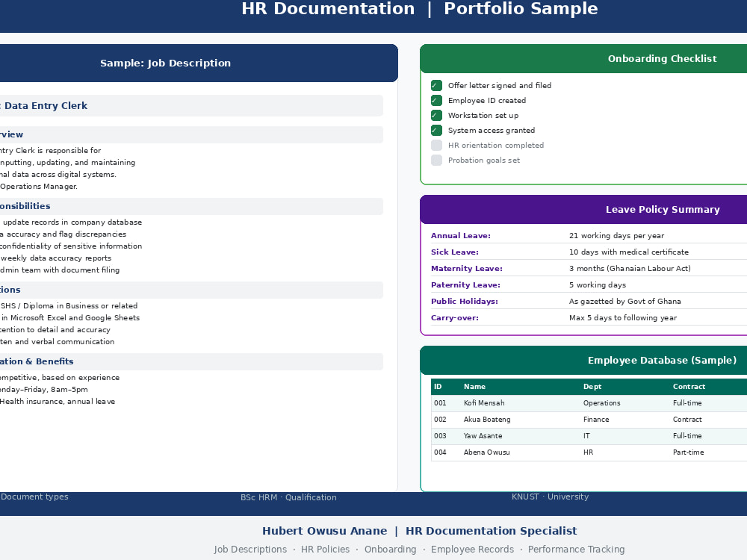The image size is (747, 560).
Task: Select the Akua Boateng name cell
Action: 487,420
